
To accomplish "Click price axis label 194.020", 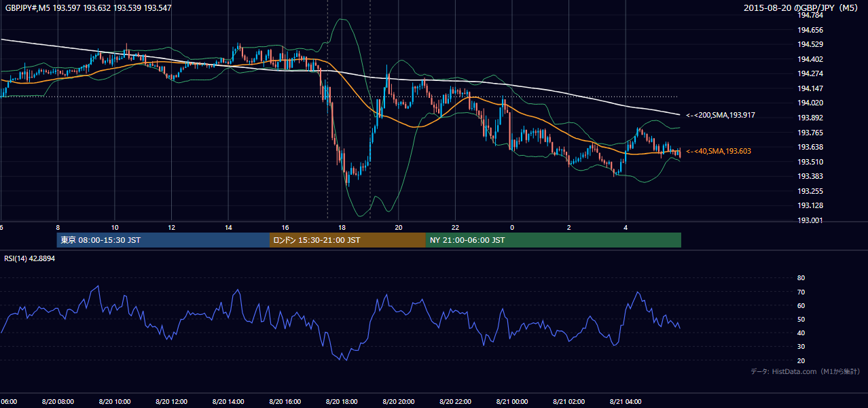I will click(810, 103).
